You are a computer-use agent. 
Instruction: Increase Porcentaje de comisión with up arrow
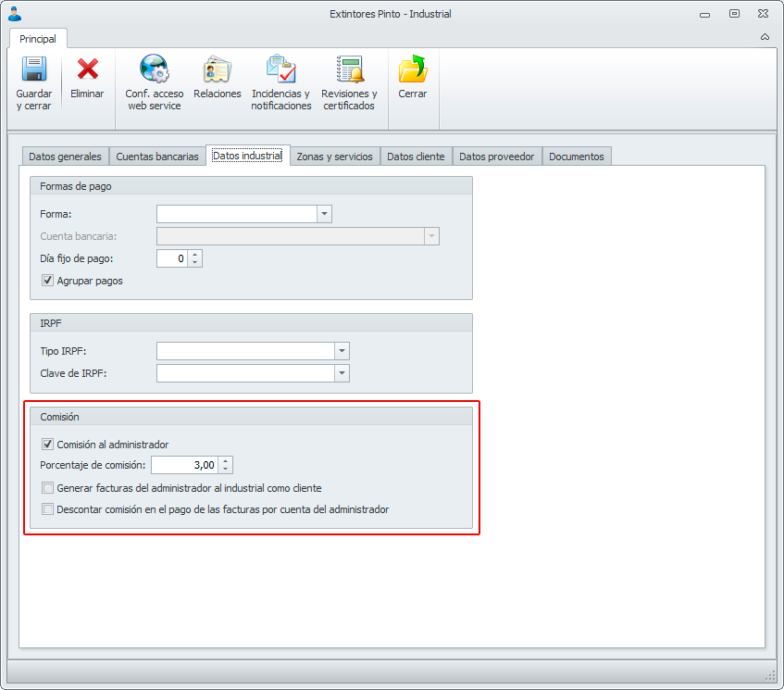tap(226, 461)
